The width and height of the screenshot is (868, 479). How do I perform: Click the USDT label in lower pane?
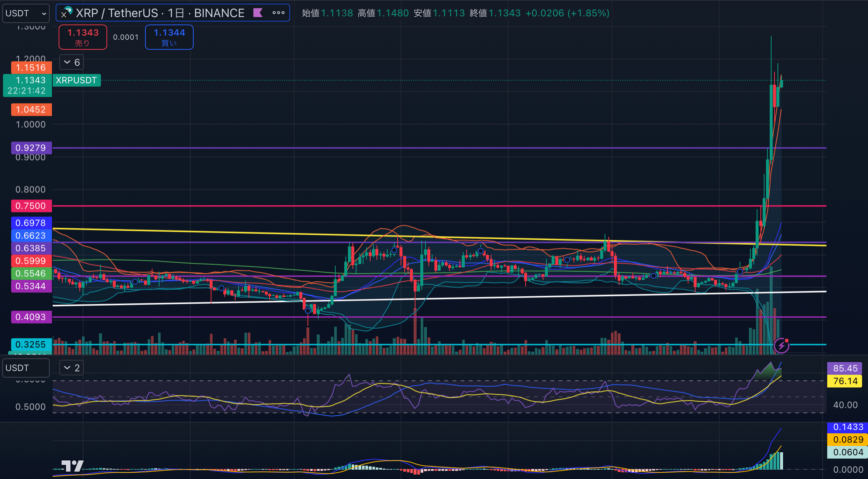click(x=26, y=368)
